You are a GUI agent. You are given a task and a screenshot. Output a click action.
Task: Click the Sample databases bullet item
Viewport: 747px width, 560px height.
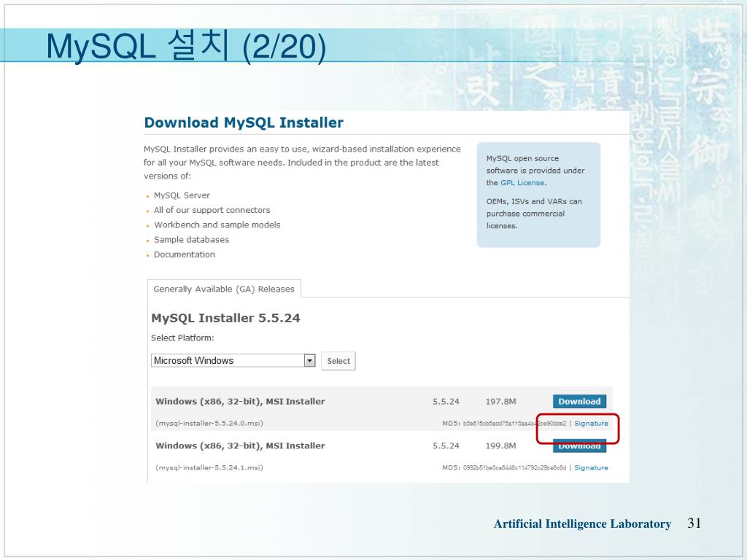[x=191, y=239]
